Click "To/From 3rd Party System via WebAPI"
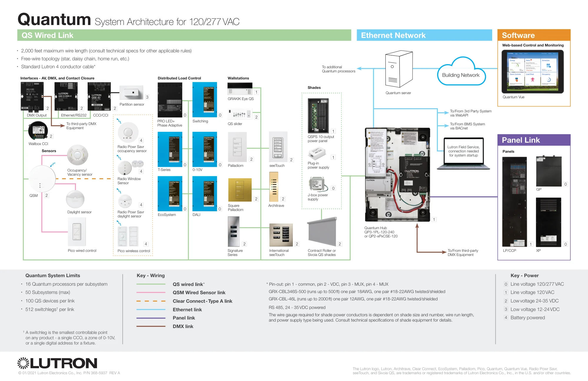588x381 pixels. point(471,113)
